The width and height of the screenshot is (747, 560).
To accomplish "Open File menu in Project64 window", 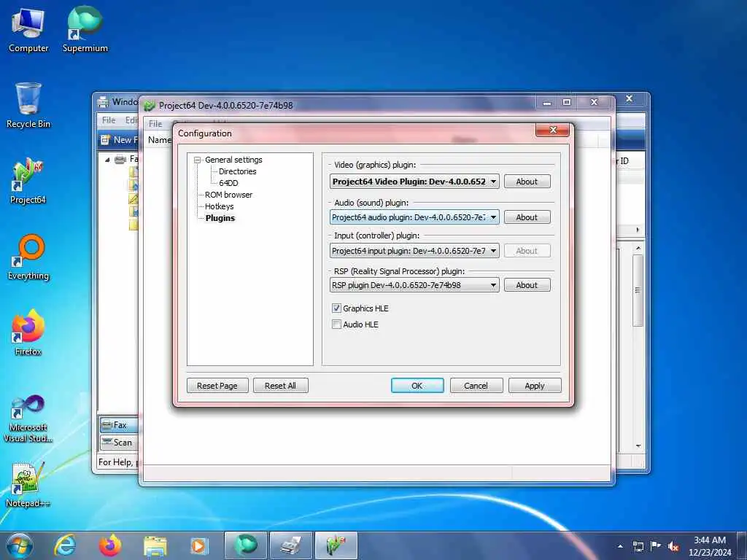I will point(155,124).
